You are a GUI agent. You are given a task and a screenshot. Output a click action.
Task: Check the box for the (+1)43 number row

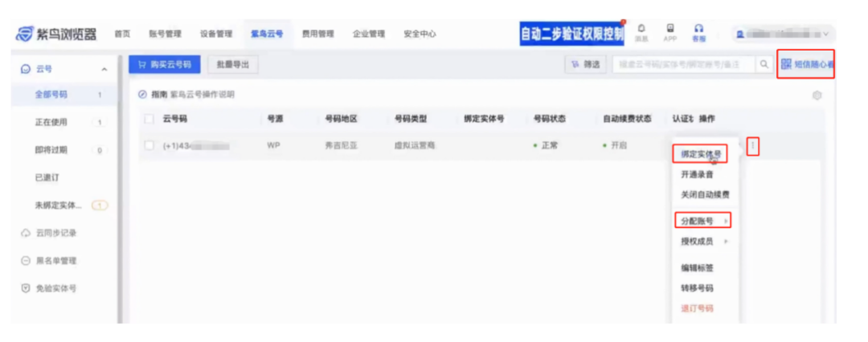click(149, 146)
